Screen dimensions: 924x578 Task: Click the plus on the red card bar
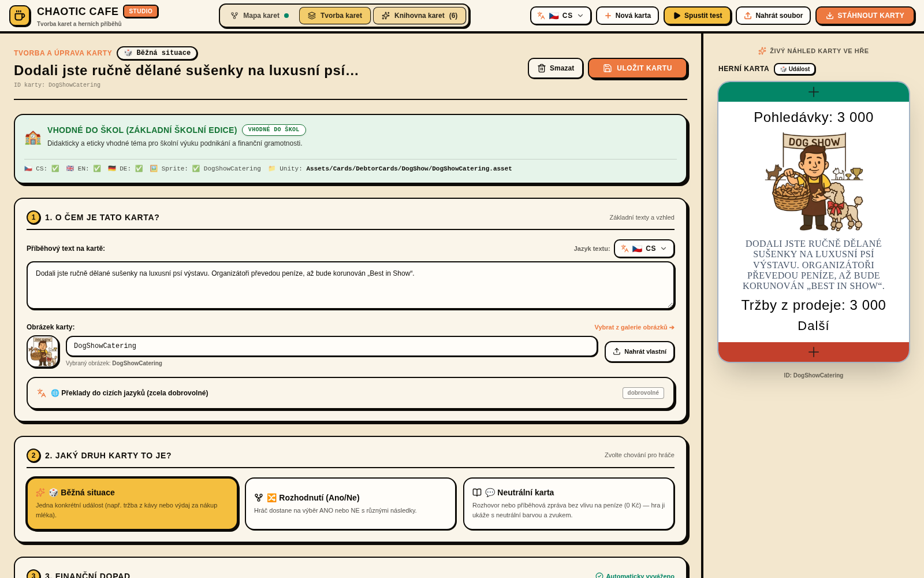814,352
